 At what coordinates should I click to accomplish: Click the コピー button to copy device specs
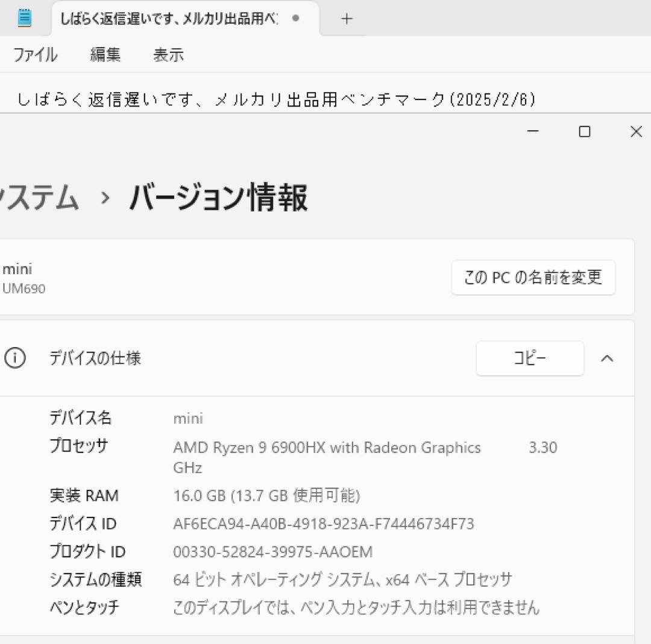(530, 358)
